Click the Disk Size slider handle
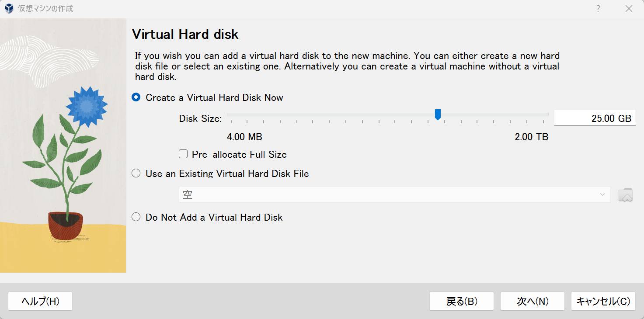Screen dimensions: 644x319 click(438, 114)
